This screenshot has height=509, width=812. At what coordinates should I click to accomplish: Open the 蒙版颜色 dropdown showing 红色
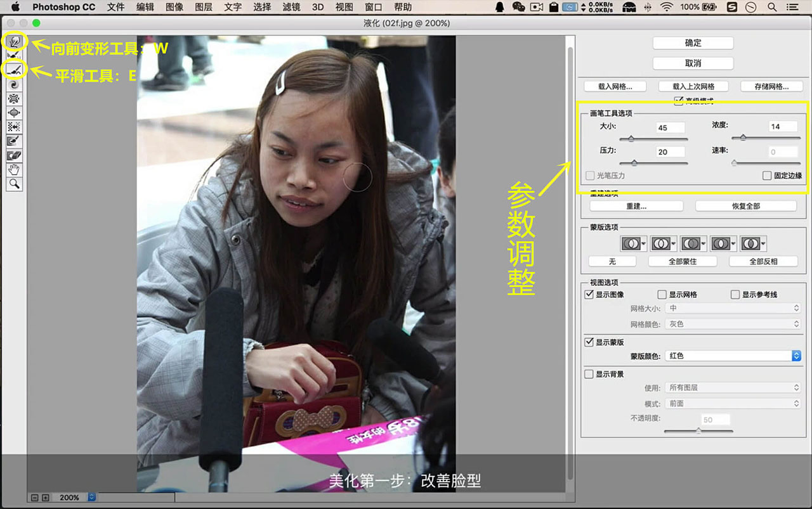734,356
